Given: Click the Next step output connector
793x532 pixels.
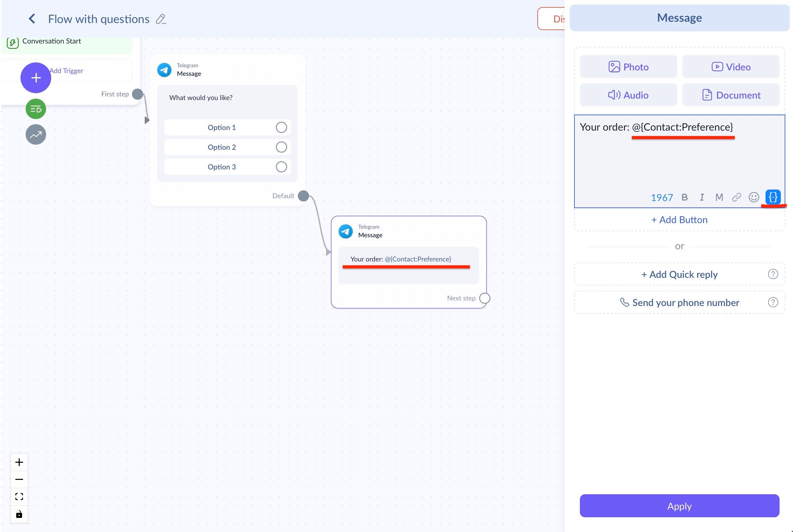Looking at the screenshot, I should [485, 298].
